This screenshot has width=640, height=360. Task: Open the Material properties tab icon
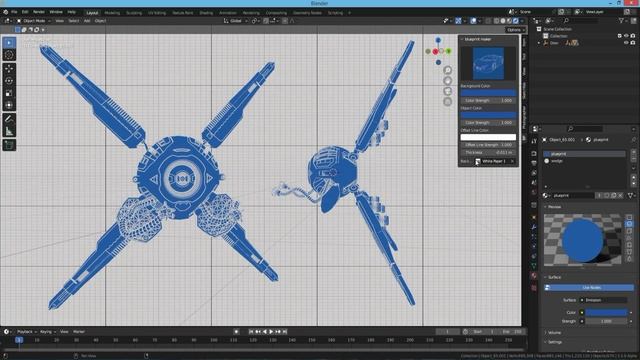[x=534, y=276]
